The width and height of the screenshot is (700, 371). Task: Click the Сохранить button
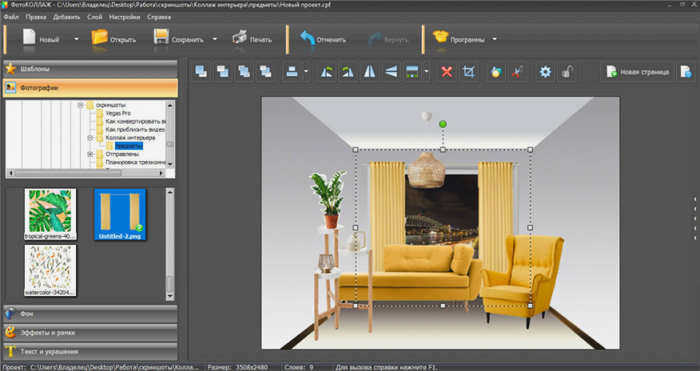(x=179, y=39)
